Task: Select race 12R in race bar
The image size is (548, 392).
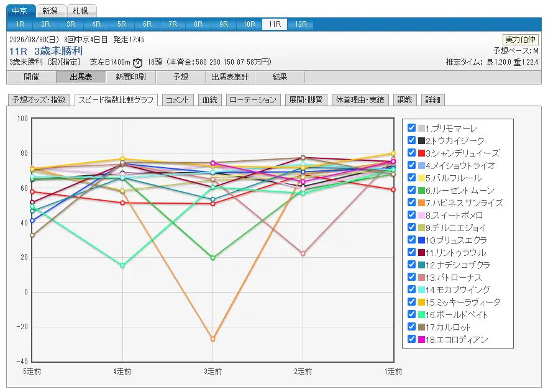Action: tap(301, 24)
